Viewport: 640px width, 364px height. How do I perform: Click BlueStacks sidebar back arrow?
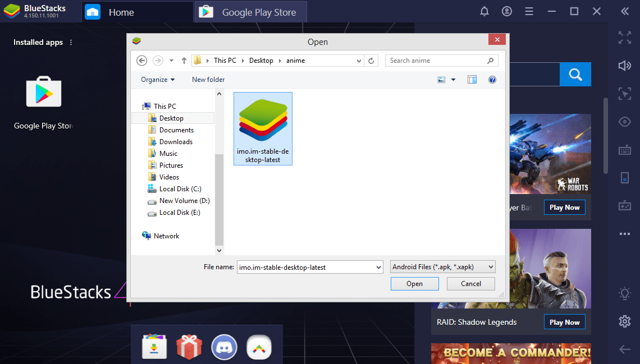click(x=624, y=349)
